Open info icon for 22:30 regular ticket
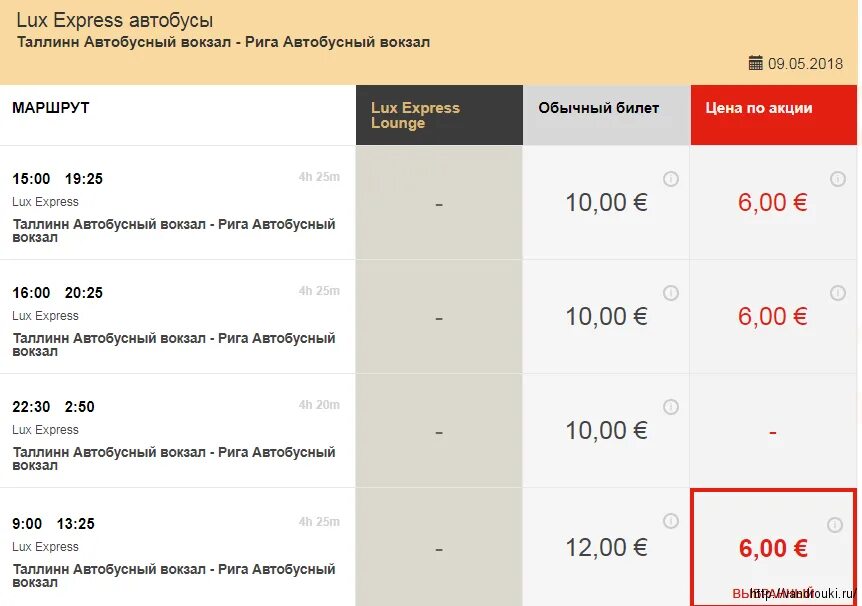 671,407
